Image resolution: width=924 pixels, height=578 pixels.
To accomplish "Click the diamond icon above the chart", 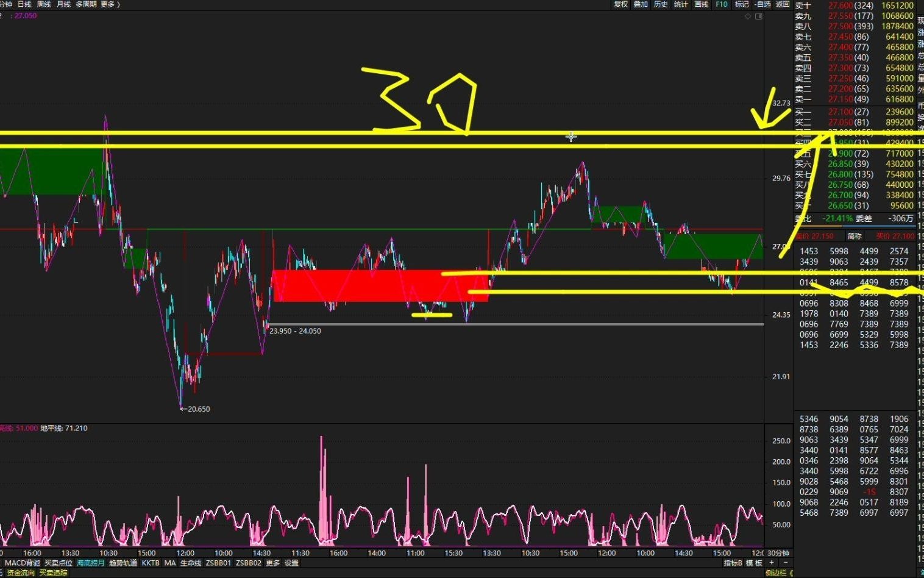I will pos(748,16).
